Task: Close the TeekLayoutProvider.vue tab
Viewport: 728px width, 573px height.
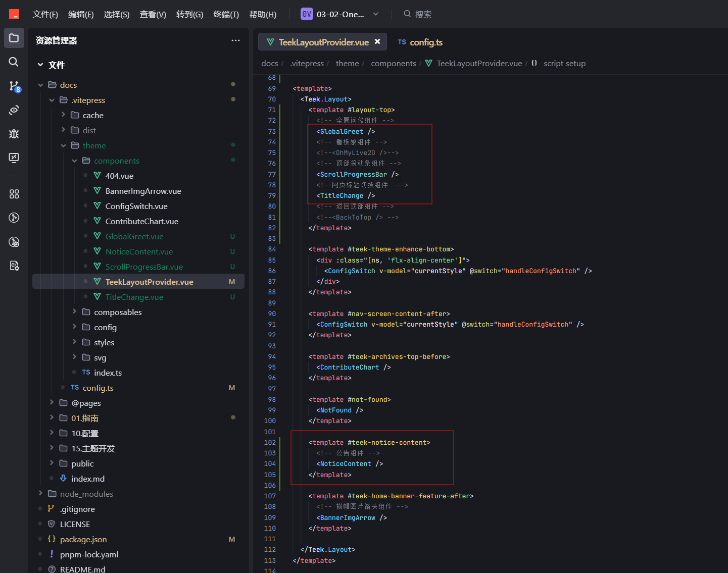Action: 377,42
